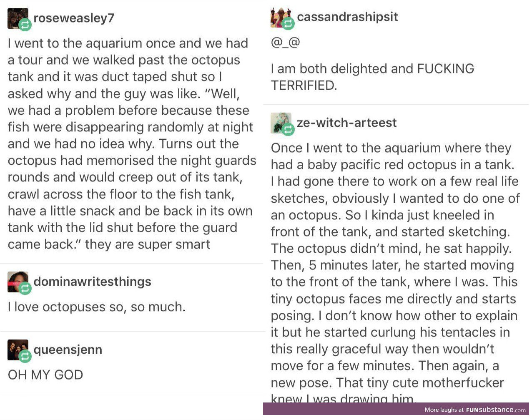
Task: Click the reblog icon on queensjenn's avatar
Action: 25,357
